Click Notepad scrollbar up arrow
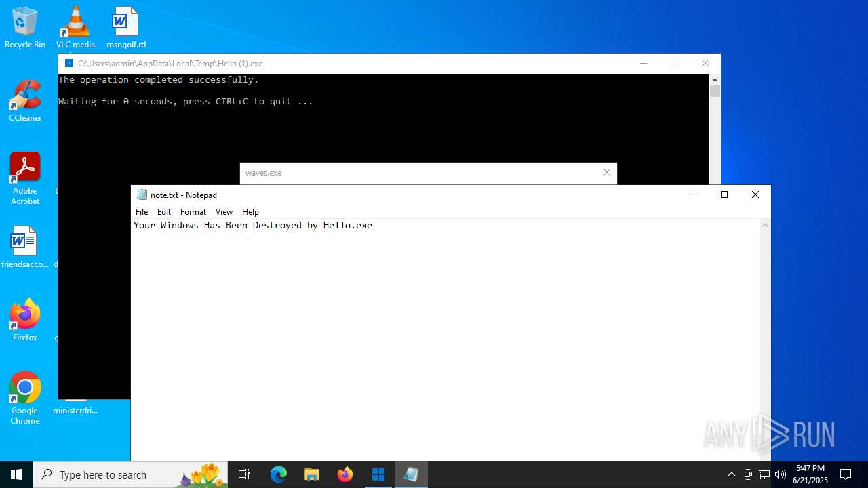Image resolution: width=868 pixels, height=488 pixels. pyautogui.click(x=765, y=225)
